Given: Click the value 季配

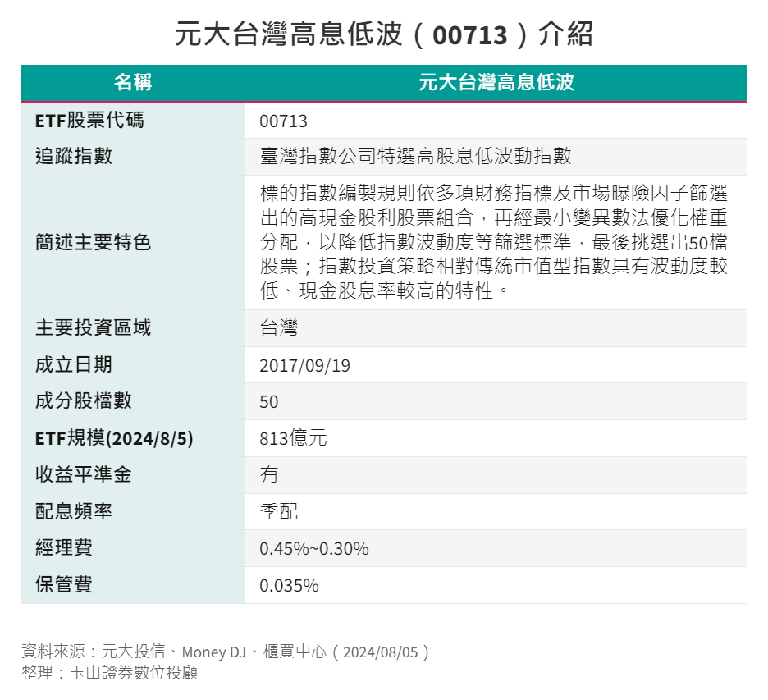Looking at the screenshot, I should pos(279,511).
